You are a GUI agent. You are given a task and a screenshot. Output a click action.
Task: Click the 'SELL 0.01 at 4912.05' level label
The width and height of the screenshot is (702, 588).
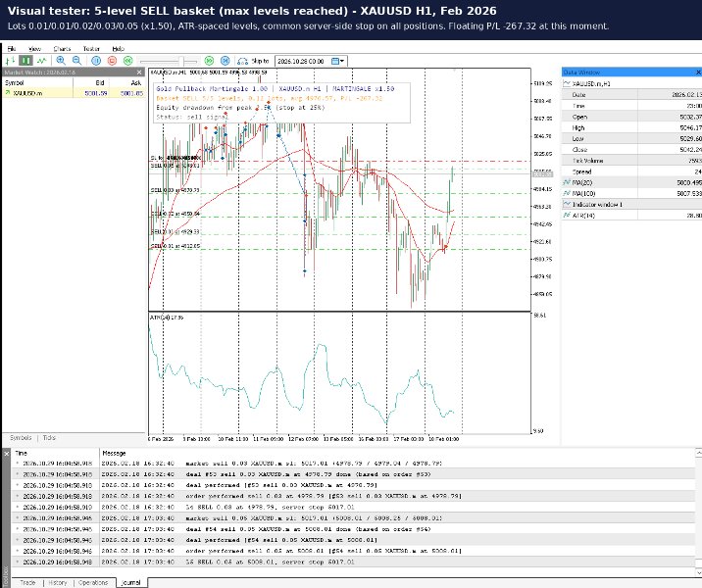[175, 246]
